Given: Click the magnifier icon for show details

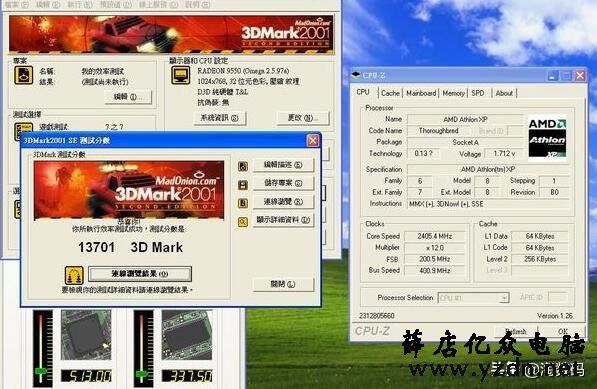Looking at the screenshot, I should pyautogui.click(x=243, y=222).
